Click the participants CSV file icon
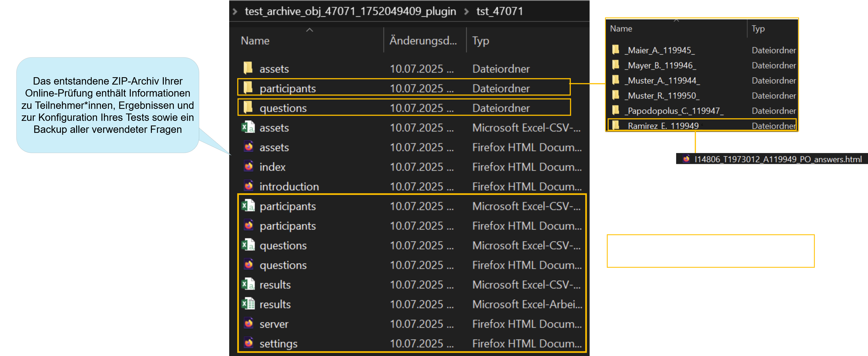This screenshot has height=356, width=868. pyautogui.click(x=248, y=205)
